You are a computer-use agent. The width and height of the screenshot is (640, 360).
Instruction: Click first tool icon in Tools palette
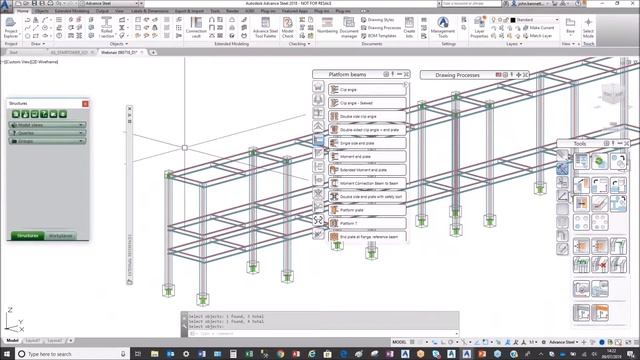click(581, 162)
